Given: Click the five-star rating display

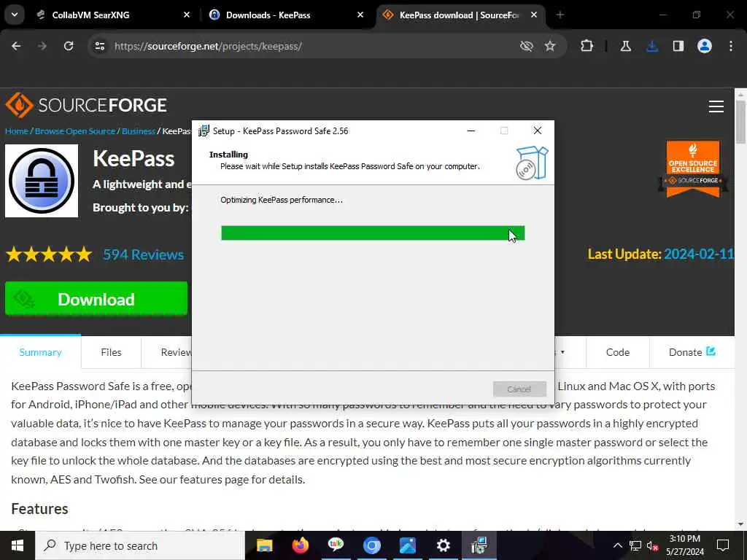Looking at the screenshot, I should 49,254.
